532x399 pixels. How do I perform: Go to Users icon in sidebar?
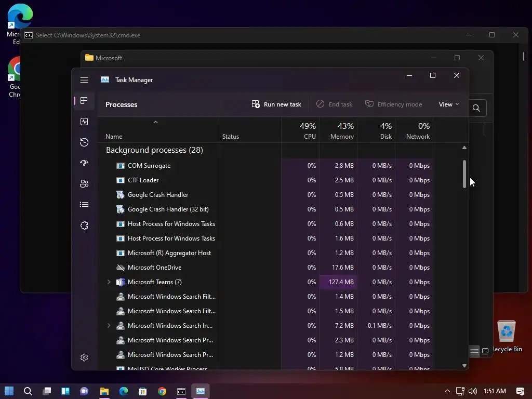pos(84,183)
